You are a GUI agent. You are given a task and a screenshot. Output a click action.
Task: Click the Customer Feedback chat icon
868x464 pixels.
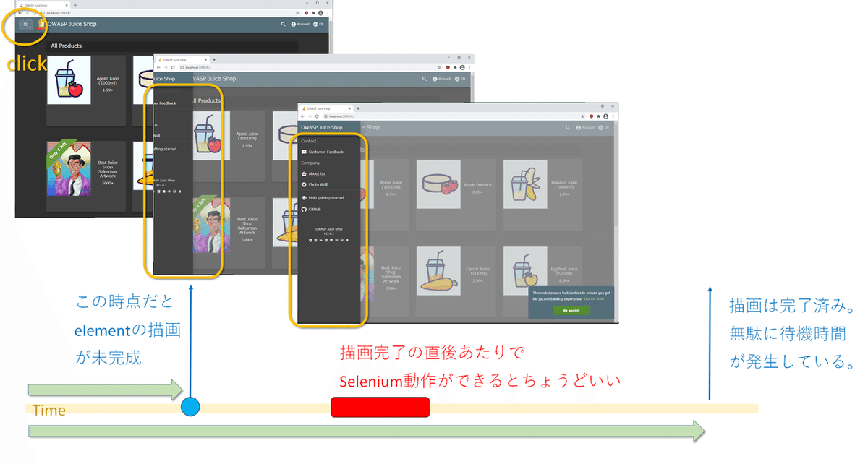[304, 151]
